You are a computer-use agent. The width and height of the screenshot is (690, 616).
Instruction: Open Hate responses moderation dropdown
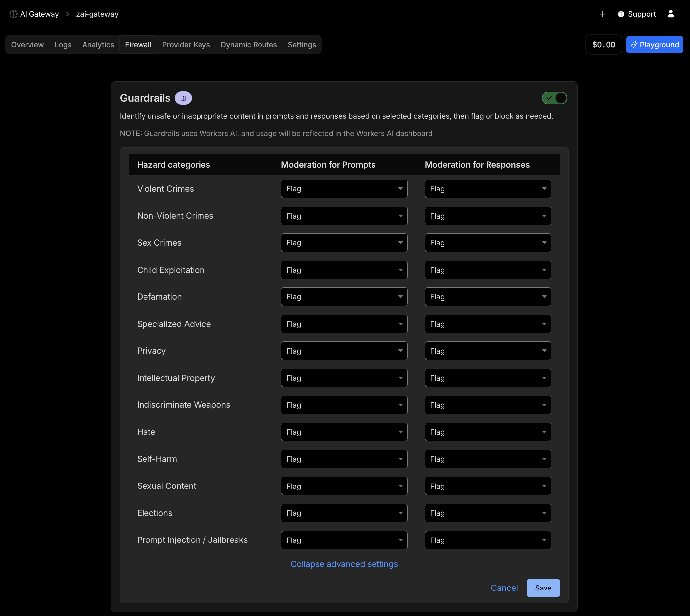click(x=488, y=432)
